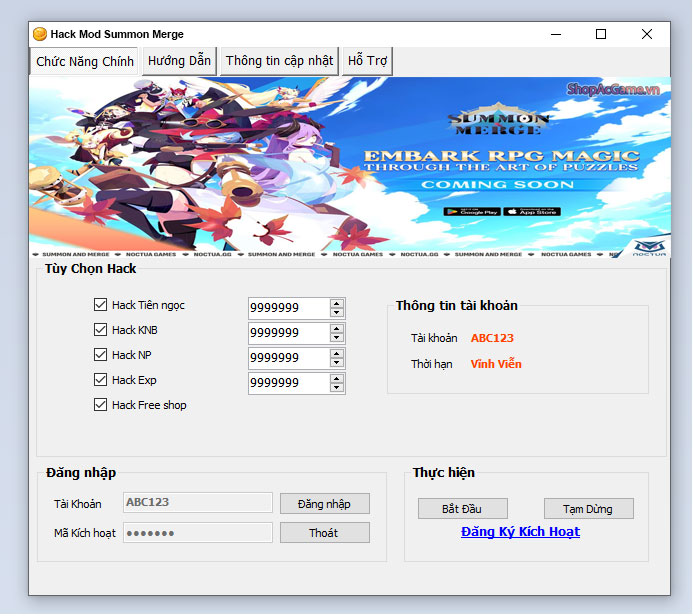Decrease the Hack Tiên ngọc value with down arrow
This screenshot has height=616, width=693.
337,312
